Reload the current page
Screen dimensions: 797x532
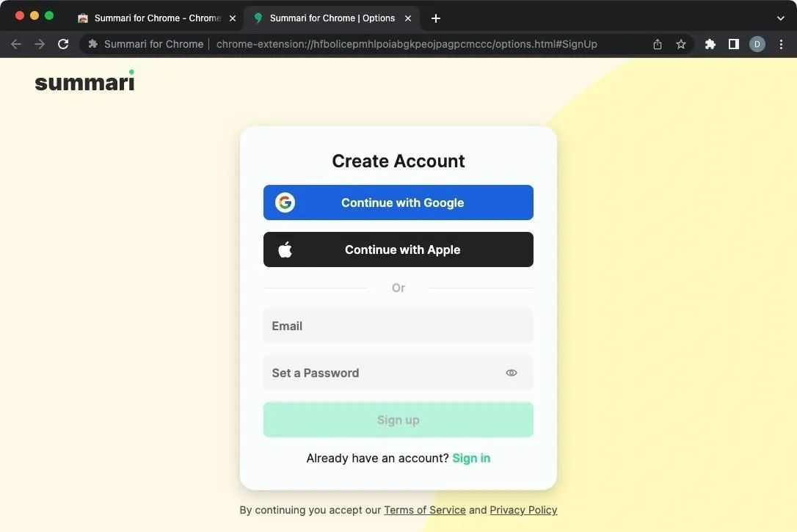63,44
